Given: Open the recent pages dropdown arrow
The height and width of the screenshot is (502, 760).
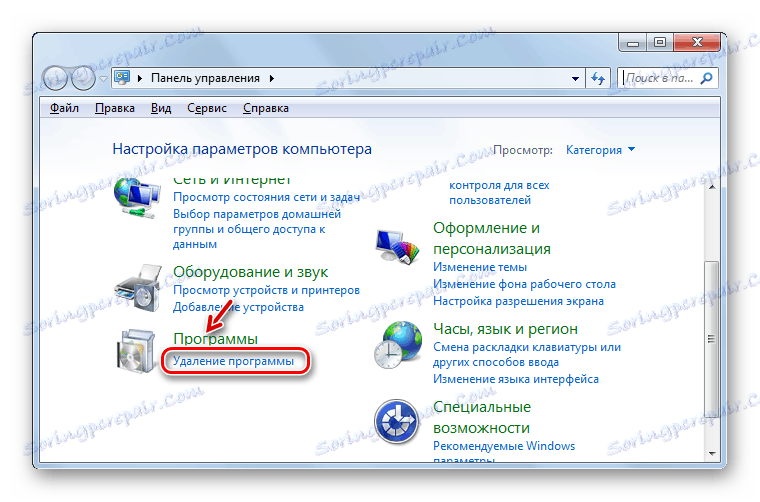Looking at the screenshot, I should click(103, 78).
